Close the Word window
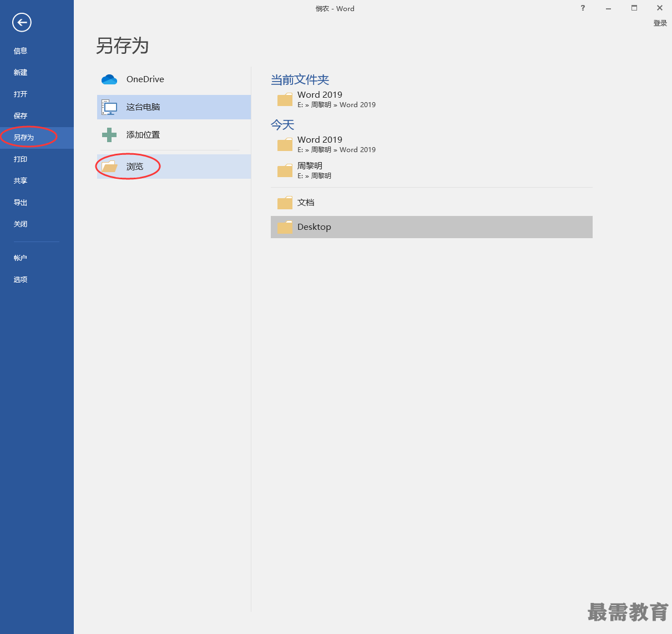This screenshot has height=634, width=672. point(659,8)
